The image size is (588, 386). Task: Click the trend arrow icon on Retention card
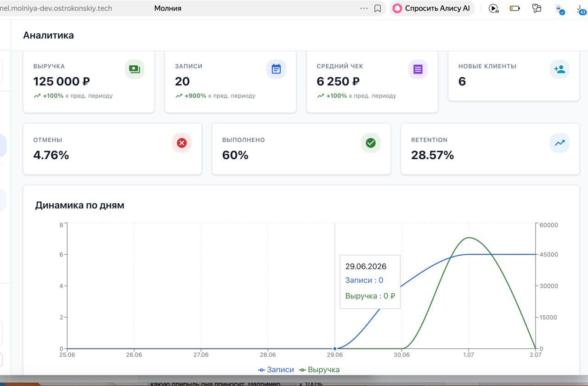[560, 143]
